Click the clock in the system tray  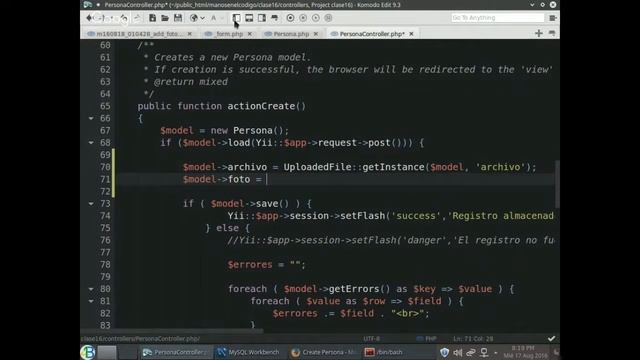coord(525,352)
